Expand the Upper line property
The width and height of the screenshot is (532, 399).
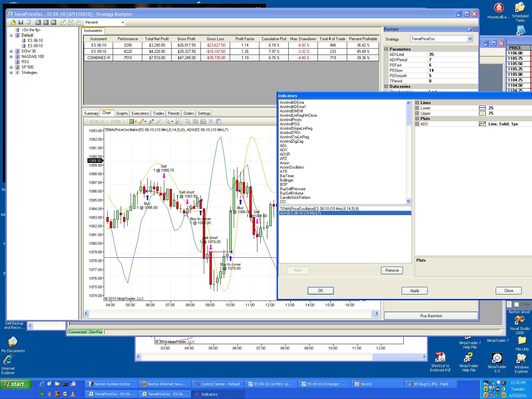pyautogui.click(x=417, y=113)
